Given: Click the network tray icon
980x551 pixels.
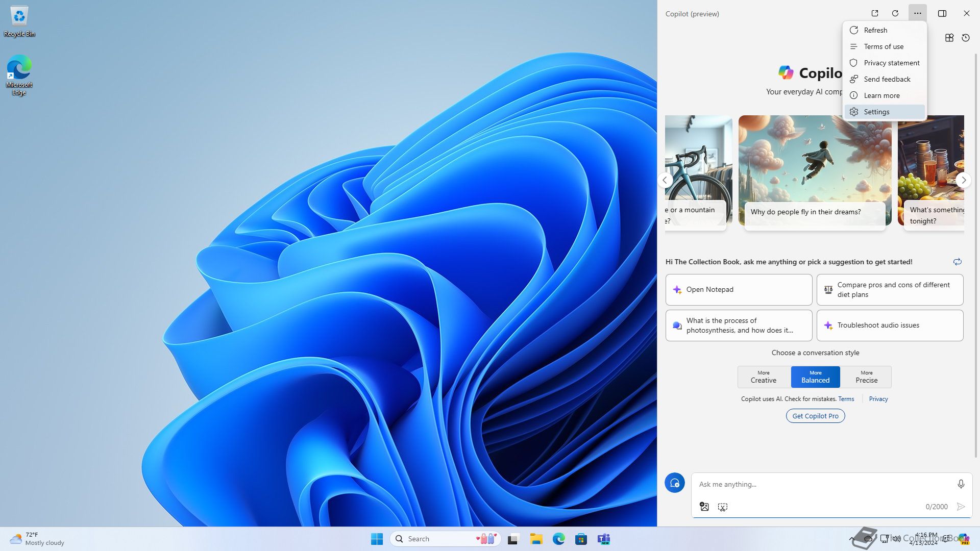Looking at the screenshot, I should [885, 539].
